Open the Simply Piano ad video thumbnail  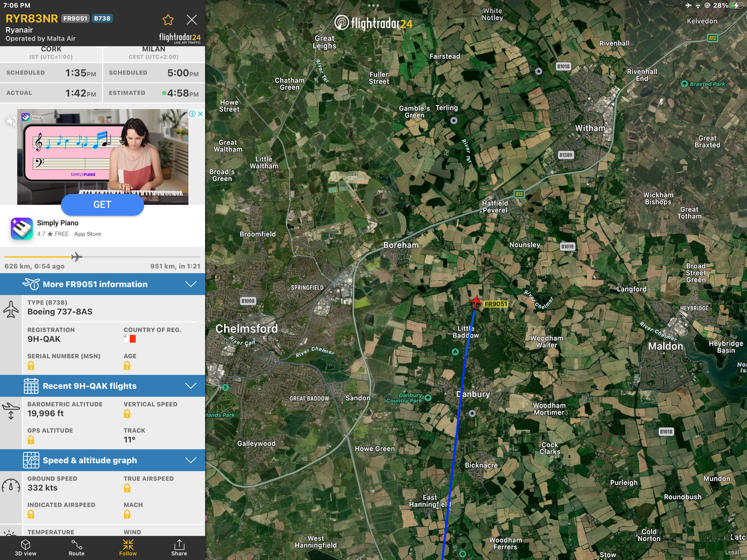coord(103,157)
